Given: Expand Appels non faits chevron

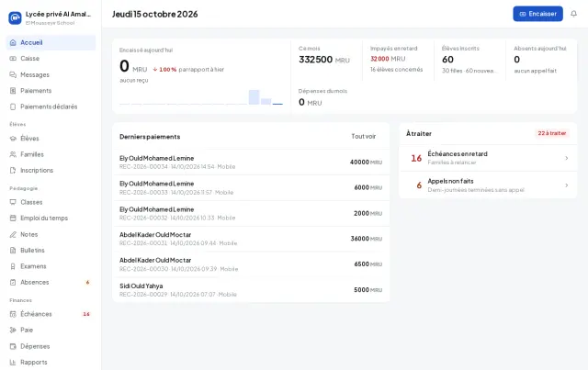Looking at the screenshot, I should click(x=566, y=185).
